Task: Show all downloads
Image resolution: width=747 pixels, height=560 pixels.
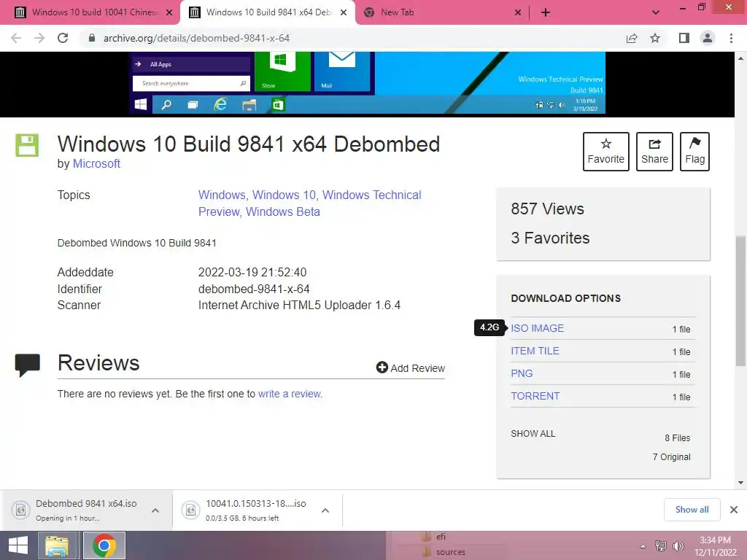Action: point(692,510)
